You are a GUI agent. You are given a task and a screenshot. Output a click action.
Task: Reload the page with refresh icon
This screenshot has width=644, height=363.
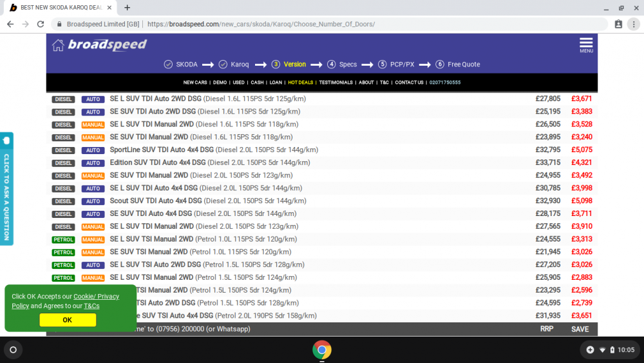pyautogui.click(x=41, y=25)
